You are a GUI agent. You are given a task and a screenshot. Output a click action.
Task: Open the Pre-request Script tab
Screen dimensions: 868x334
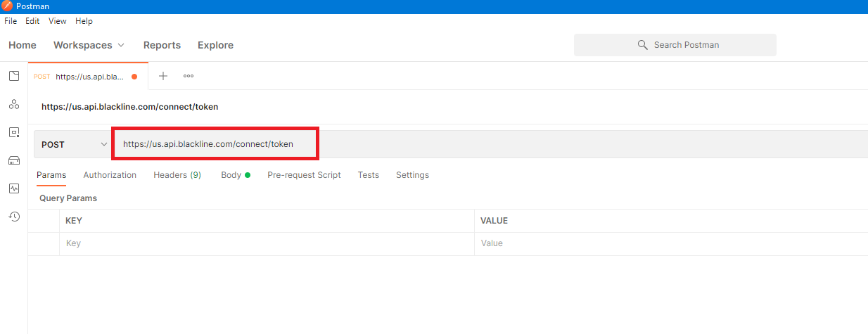click(304, 175)
